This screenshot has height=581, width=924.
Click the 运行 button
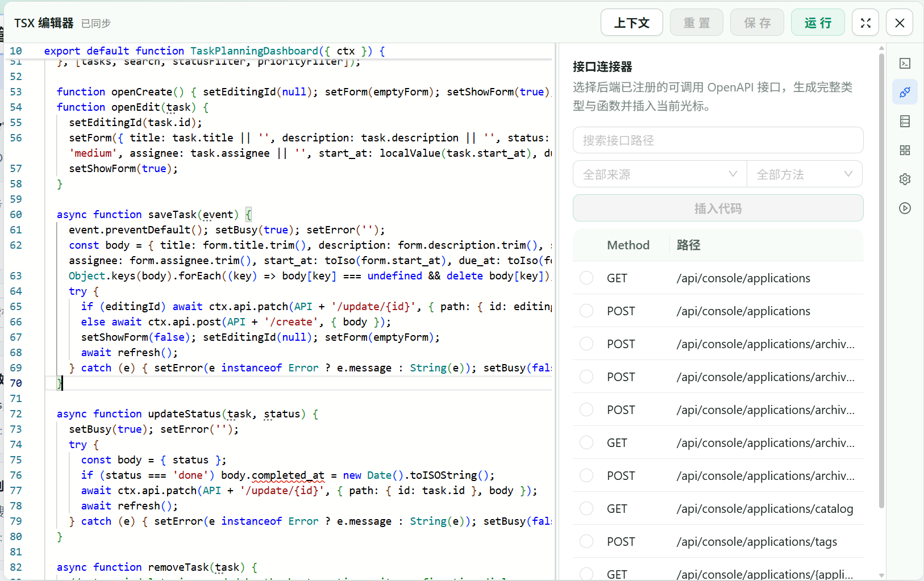[818, 23]
